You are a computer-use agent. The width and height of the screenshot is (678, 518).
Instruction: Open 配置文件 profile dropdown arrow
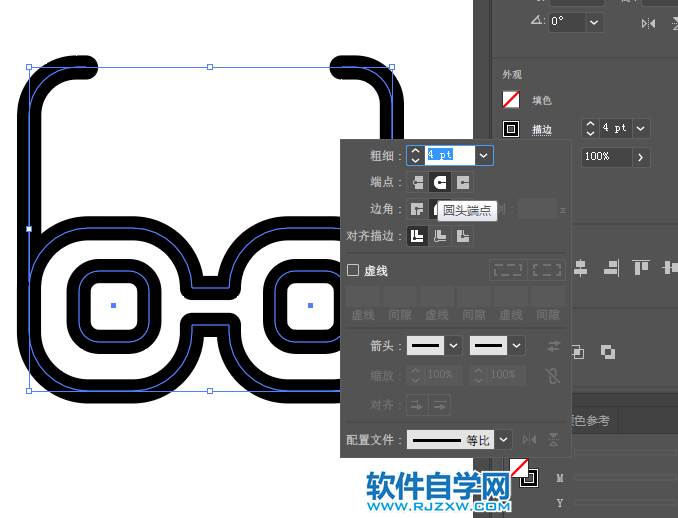click(504, 440)
